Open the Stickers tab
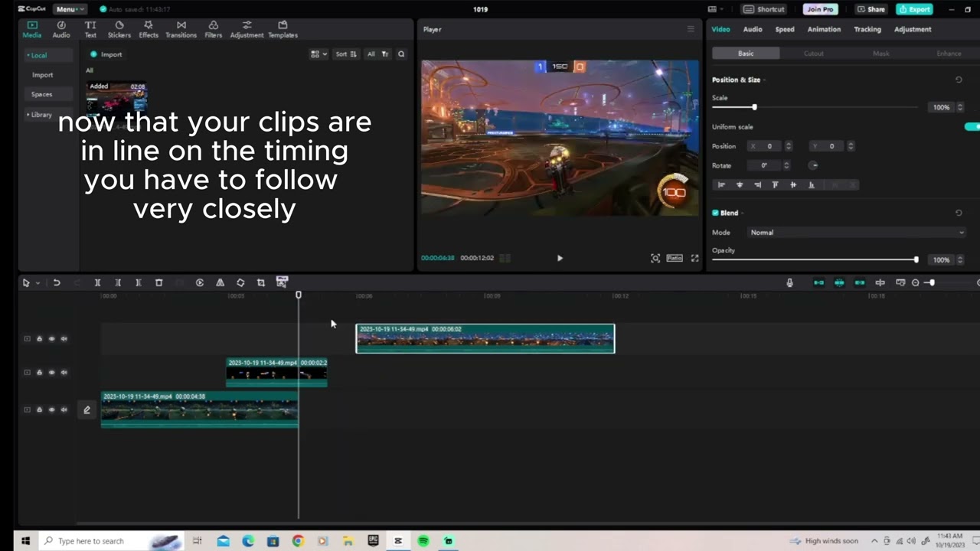 point(119,29)
